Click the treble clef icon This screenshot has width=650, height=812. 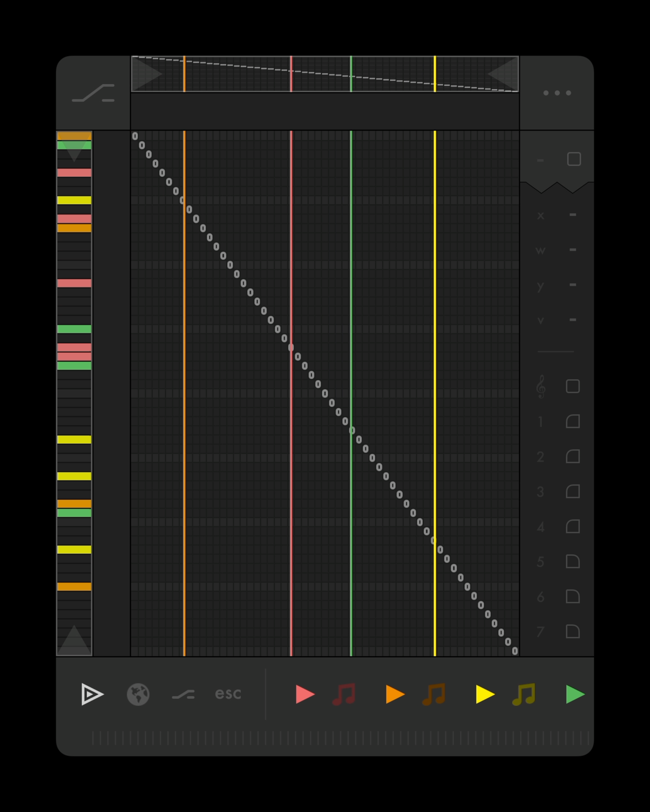click(541, 387)
